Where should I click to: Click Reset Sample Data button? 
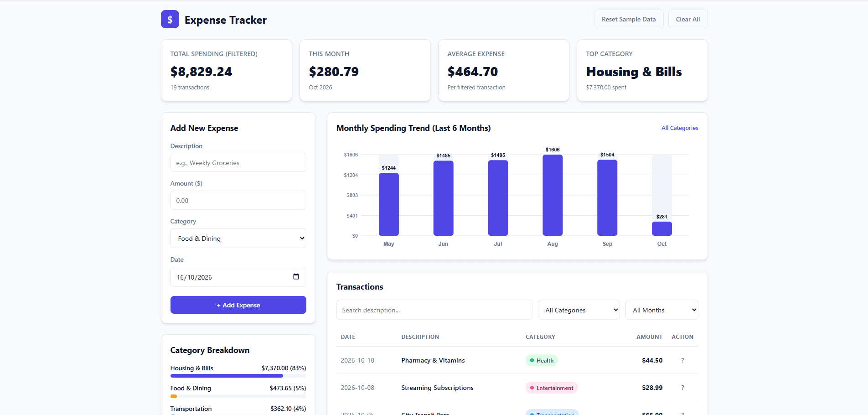629,19
